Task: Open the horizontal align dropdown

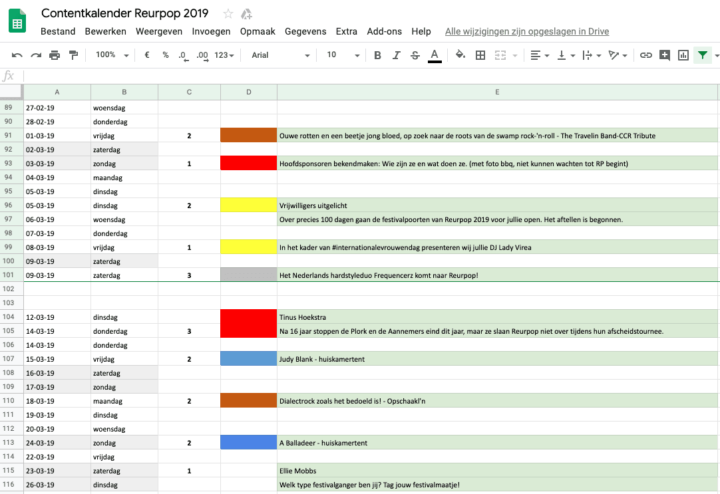Action: pos(540,55)
